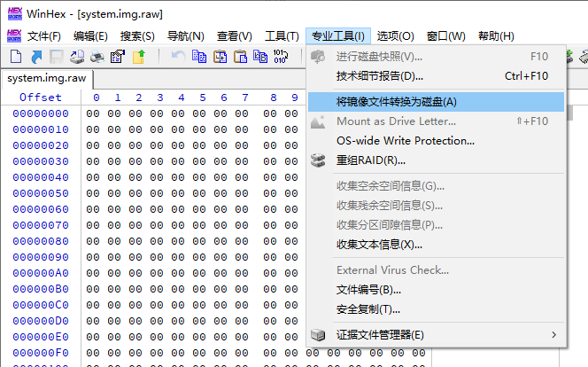
Task: Choose OS-wide Write Protection... entry
Action: click(436, 141)
